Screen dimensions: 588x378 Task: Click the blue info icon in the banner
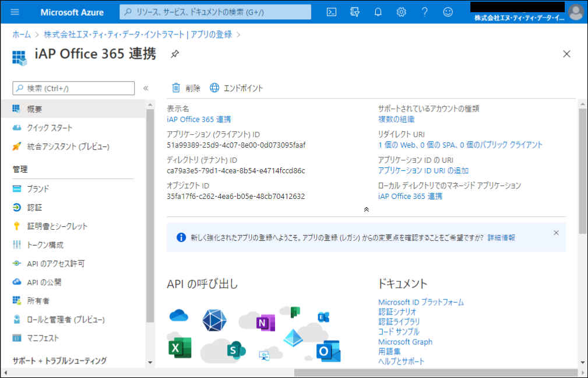pyautogui.click(x=181, y=237)
